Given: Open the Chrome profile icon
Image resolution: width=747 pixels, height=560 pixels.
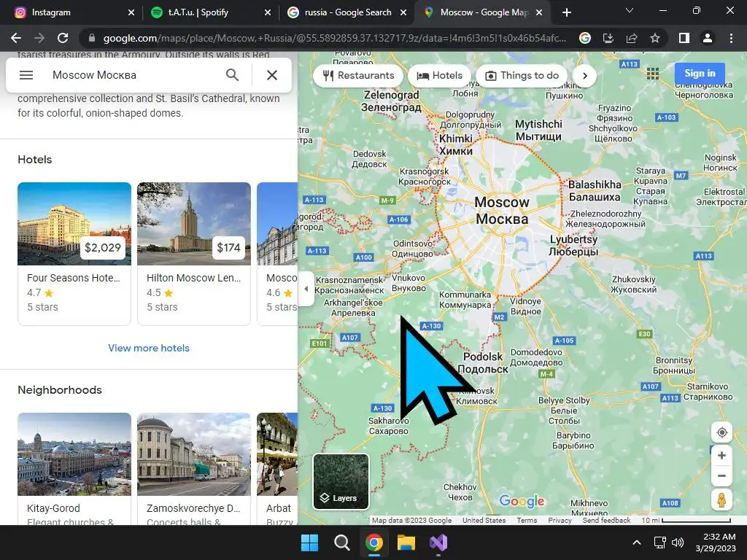Looking at the screenshot, I should tap(708, 38).
